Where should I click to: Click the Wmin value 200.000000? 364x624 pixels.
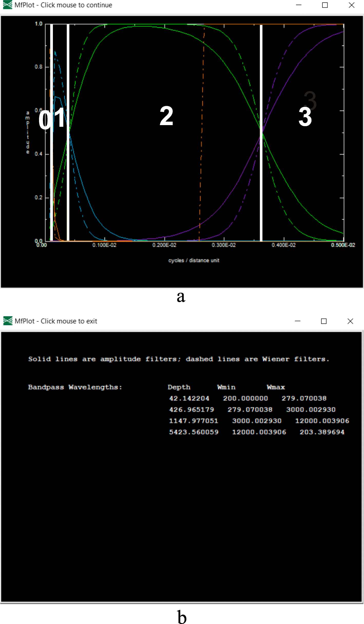(245, 398)
